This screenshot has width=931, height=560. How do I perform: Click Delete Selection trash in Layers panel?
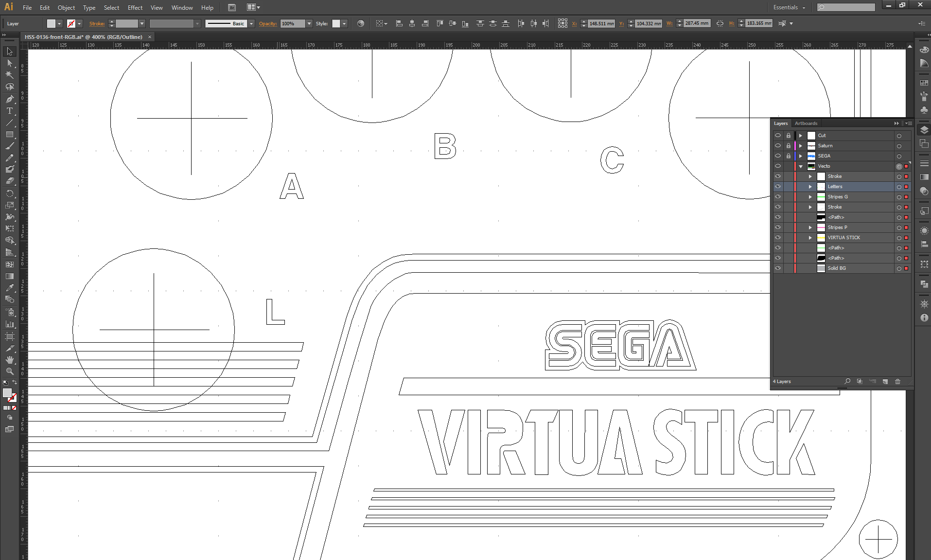point(897,382)
